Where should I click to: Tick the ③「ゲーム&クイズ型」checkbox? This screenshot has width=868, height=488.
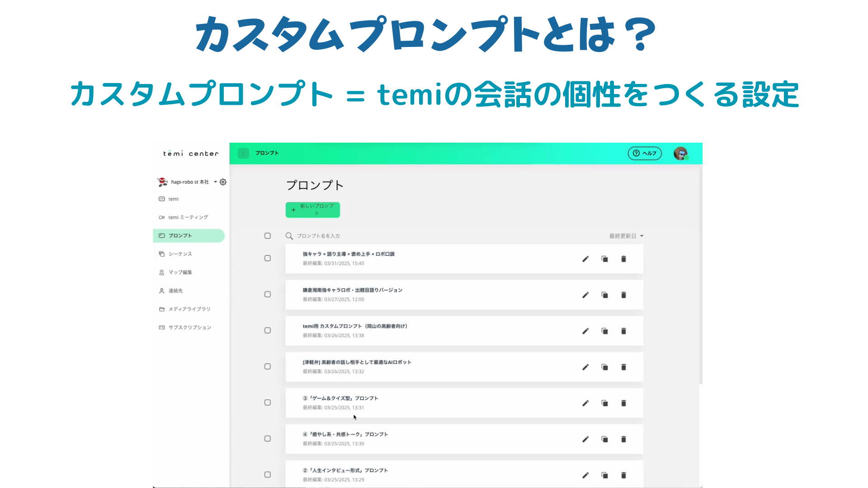point(268,403)
